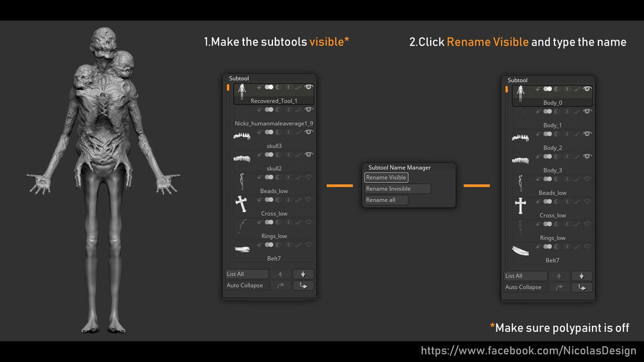This screenshot has width=644, height=362.
Task: Click the start-group arrow icon on Body_1
Action: tap(538, 111)
